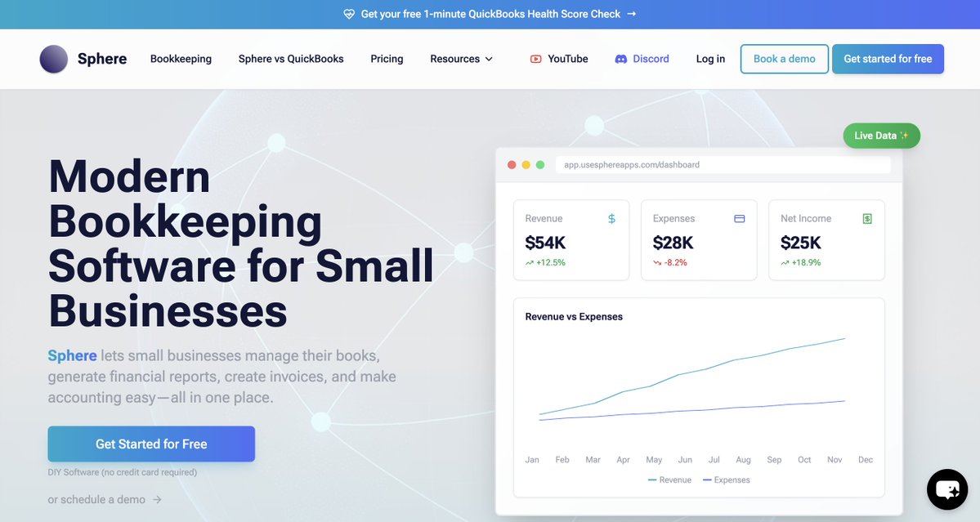Screen dimensions: 980x522
Task: Click the heart icon in top banner
Action: point(349,14)
